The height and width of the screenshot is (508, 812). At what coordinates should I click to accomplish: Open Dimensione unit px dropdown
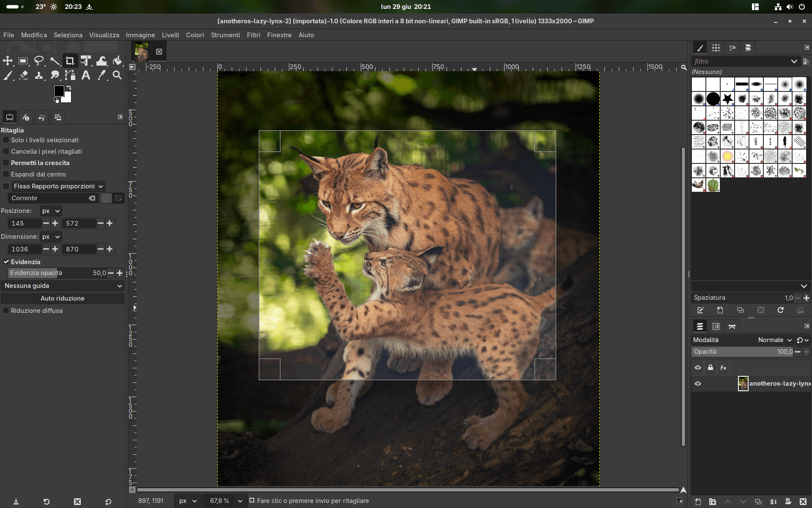point(51,237)
